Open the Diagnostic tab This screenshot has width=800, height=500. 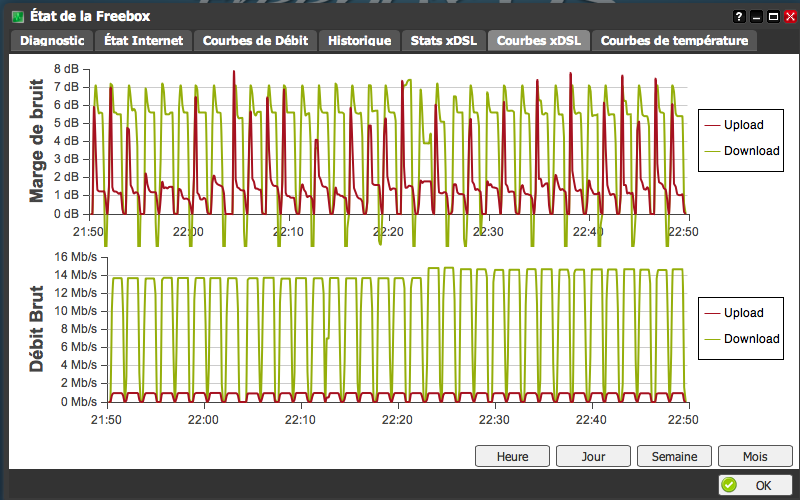(52, 41)
